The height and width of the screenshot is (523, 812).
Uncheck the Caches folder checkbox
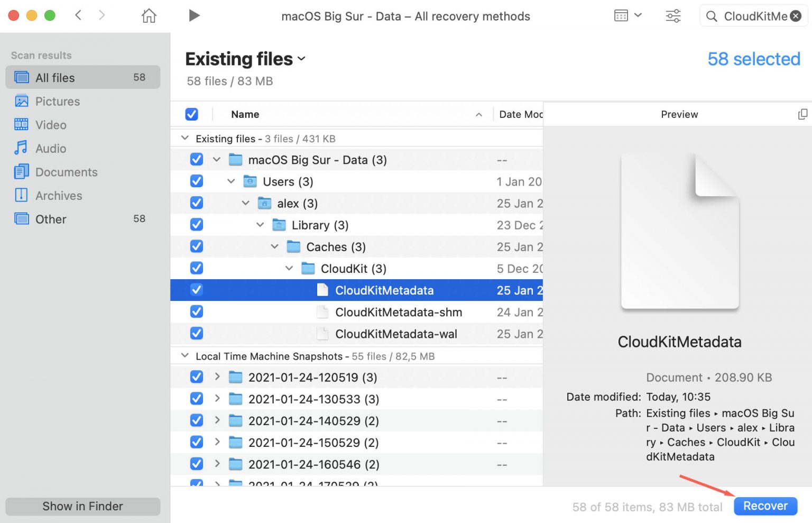coord(196,246)
